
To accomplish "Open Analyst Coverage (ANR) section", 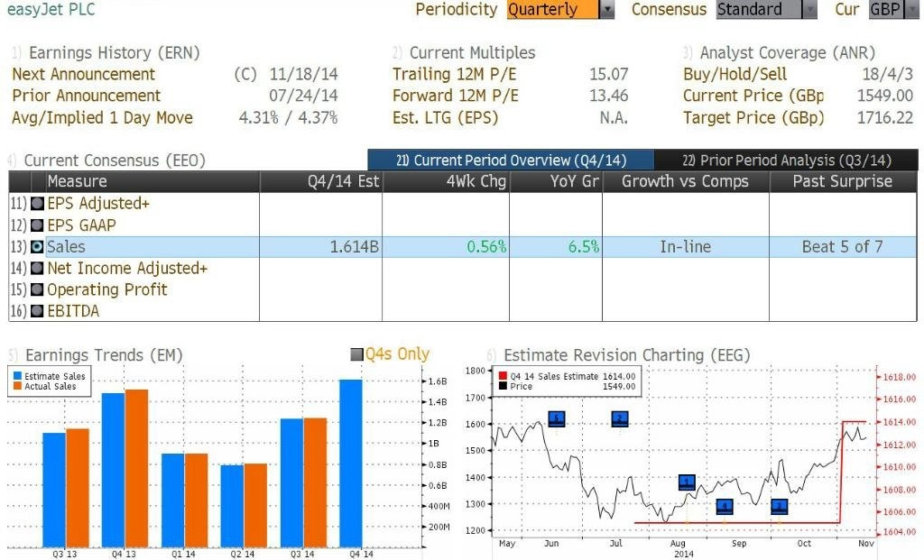I will click(787, 53).
